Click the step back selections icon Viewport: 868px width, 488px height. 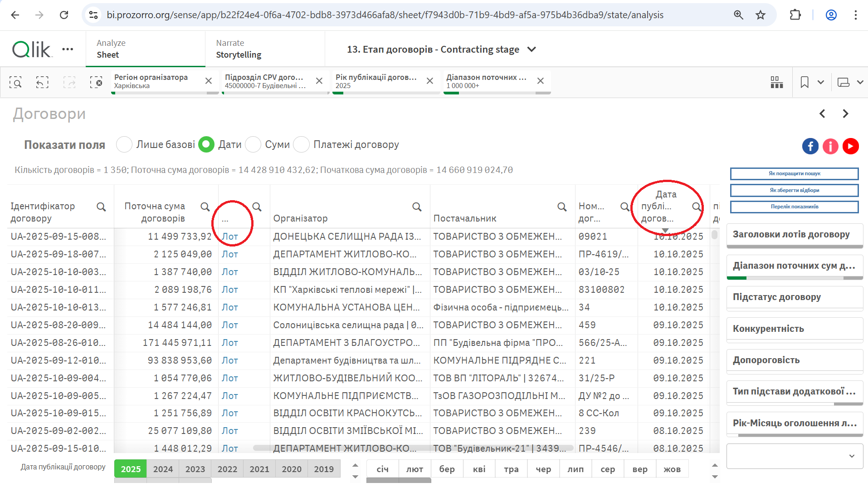click(42, 82)
